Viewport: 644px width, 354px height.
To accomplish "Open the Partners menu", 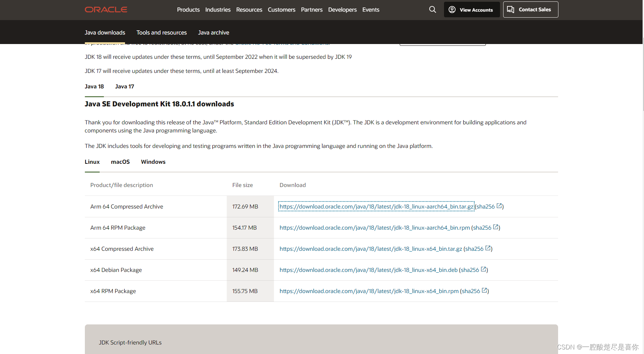I will point(312,10).
